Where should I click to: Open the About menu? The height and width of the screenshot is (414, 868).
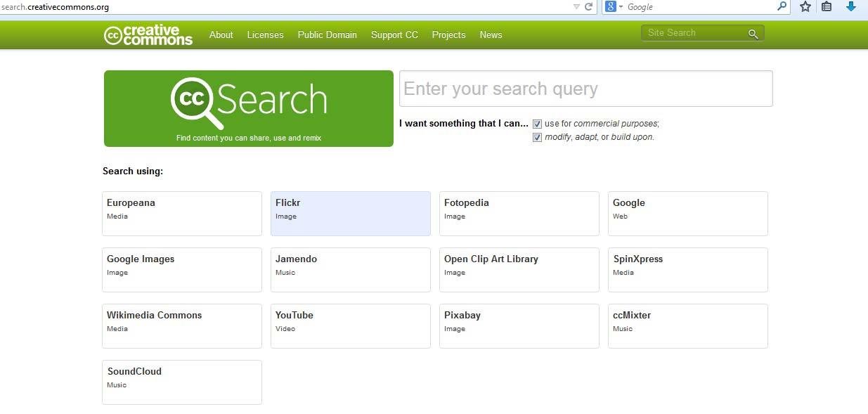221,34
